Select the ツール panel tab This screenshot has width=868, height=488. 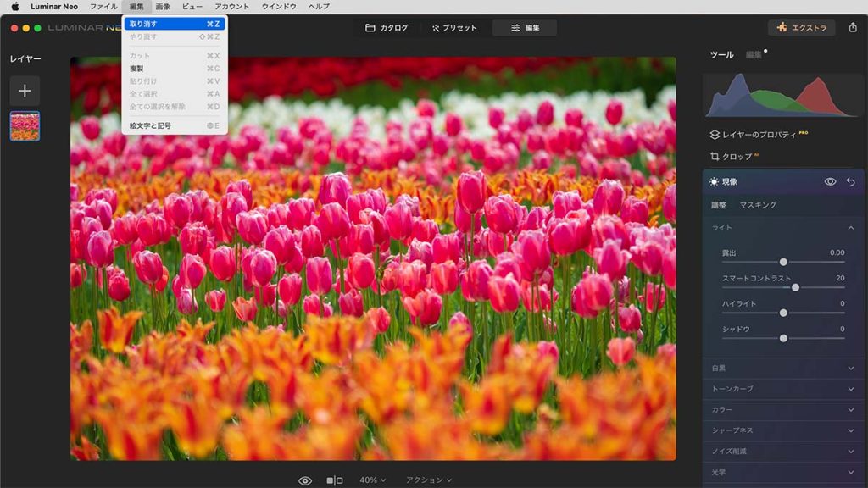tap(722, 55)
